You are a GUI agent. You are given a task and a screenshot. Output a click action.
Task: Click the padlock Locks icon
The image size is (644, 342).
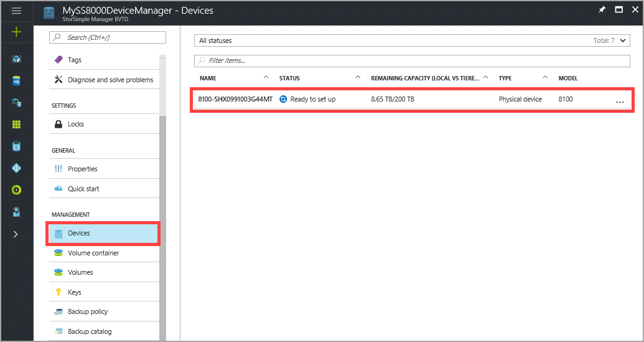point(58,124)
